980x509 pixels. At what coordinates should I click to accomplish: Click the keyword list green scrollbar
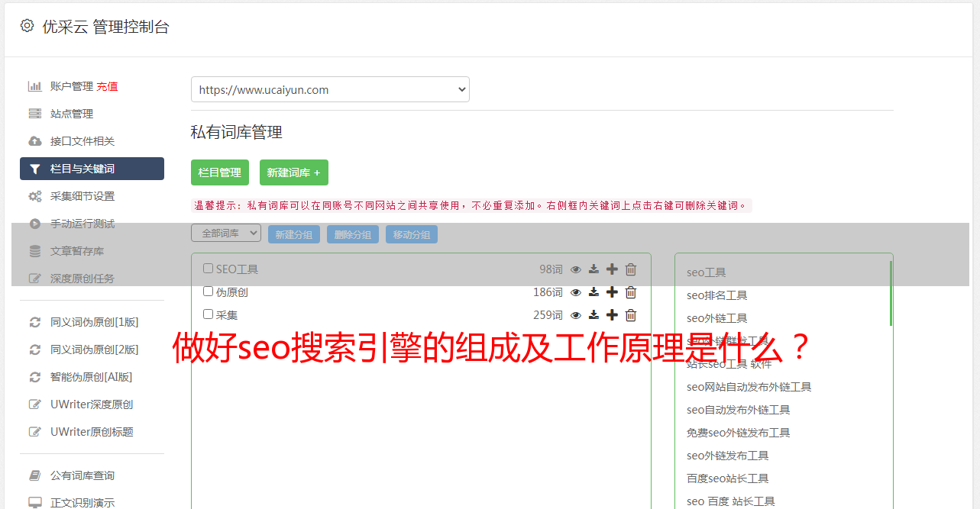(891, 294)
